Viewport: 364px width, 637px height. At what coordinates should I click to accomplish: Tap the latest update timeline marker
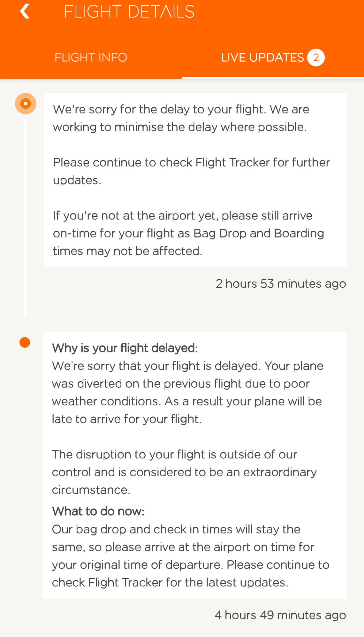pyautogui.click(x=26, y=104)
